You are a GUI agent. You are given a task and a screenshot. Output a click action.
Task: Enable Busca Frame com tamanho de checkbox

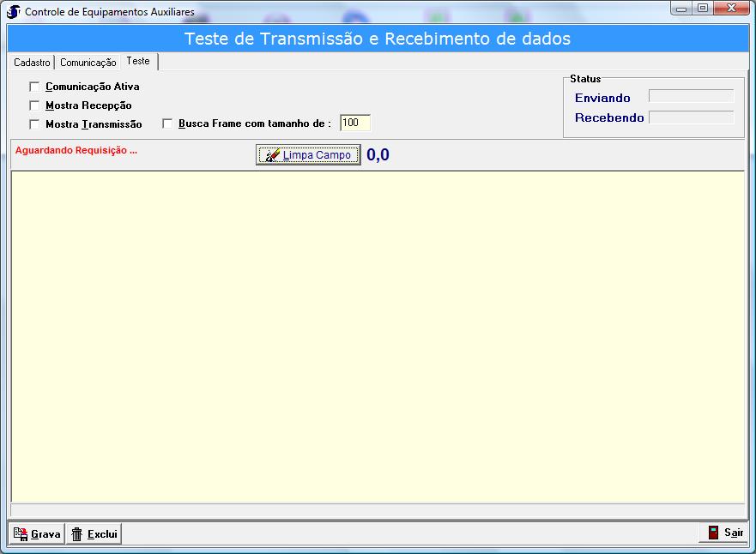point(168,123)
